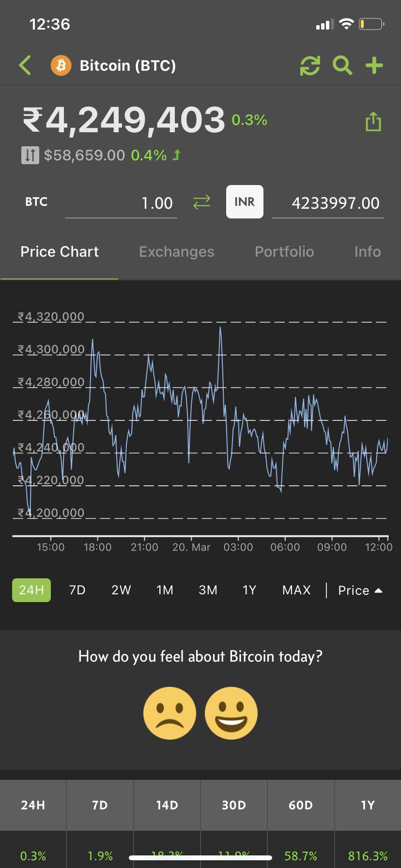
Task: Refresh prices with the sync icon
Action: point(310,65)
